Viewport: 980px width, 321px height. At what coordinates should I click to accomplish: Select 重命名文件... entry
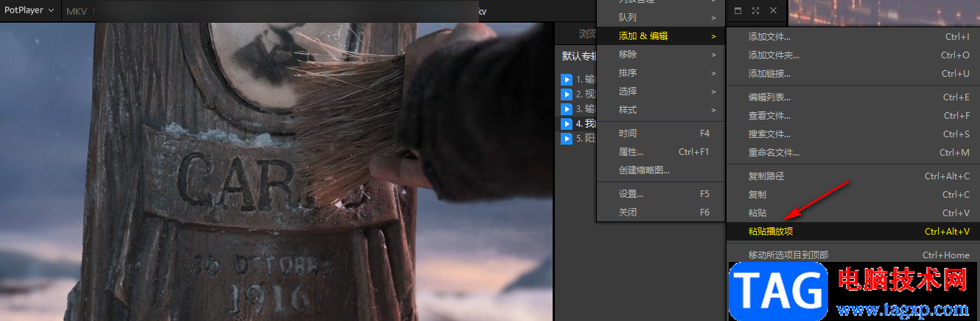point(853,152)
